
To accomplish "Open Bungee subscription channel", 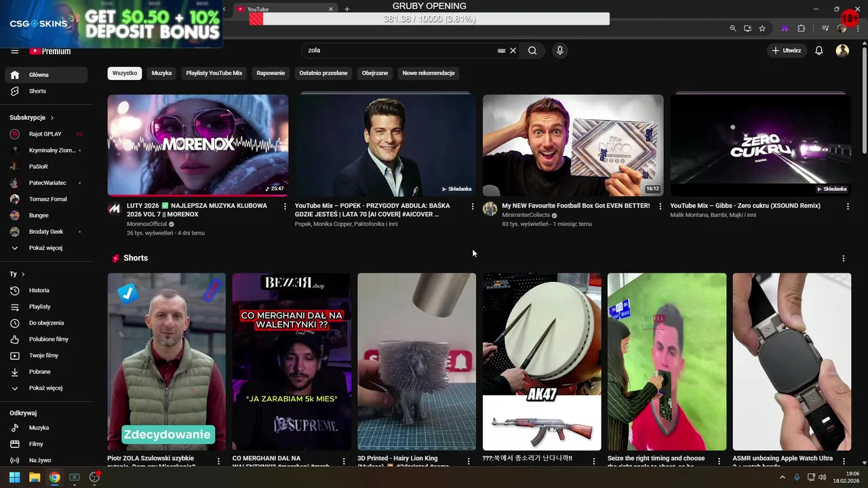I will click(46, 216).
